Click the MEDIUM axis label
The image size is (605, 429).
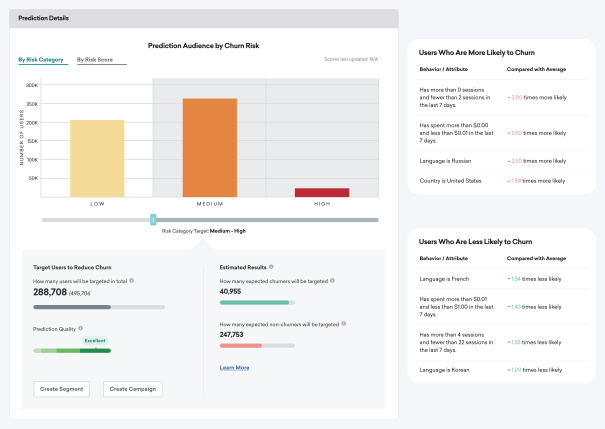coord(210,204)
